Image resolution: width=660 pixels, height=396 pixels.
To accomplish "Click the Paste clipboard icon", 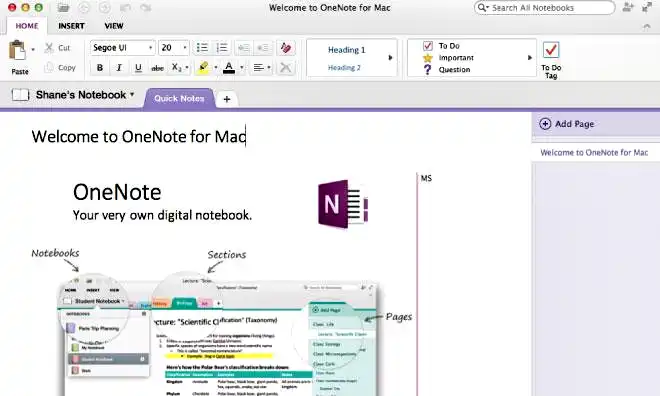I will (17, 50).
